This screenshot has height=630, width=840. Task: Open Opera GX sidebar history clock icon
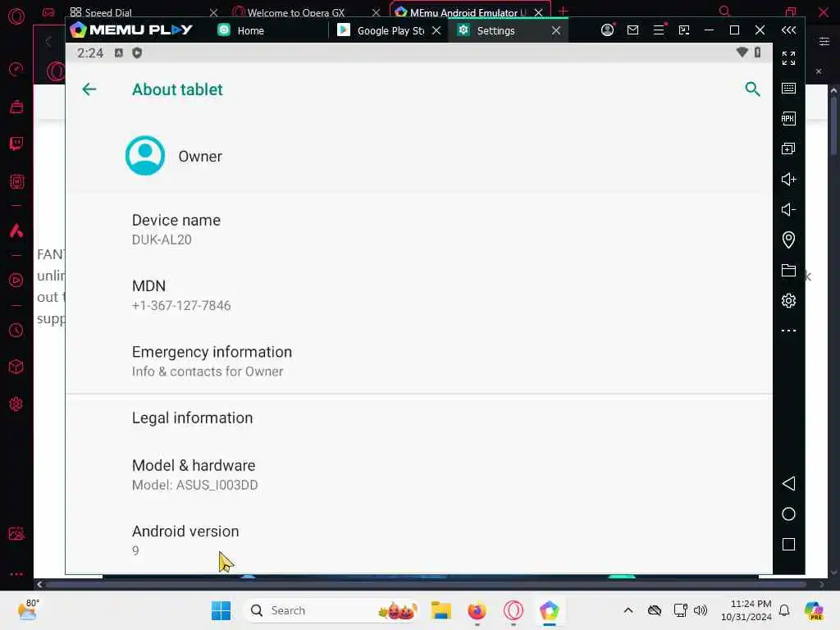tap(16, 330)
